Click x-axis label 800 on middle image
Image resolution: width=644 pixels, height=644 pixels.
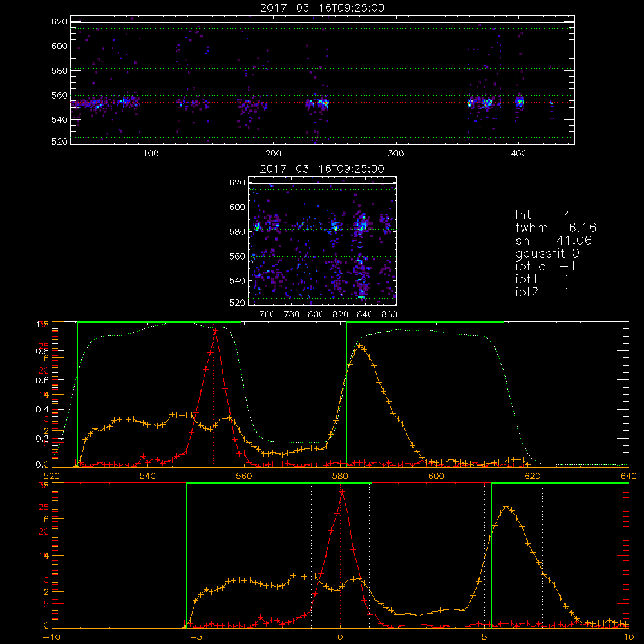click(316, 315)
